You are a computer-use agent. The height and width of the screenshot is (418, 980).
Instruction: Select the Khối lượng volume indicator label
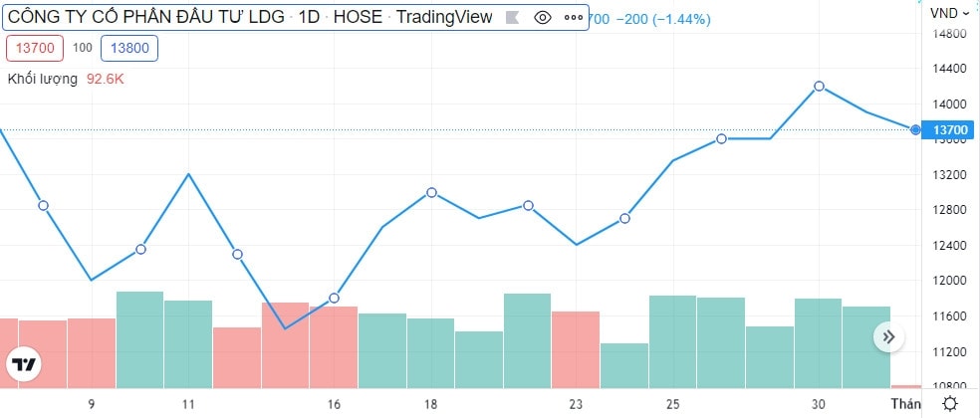43,79
